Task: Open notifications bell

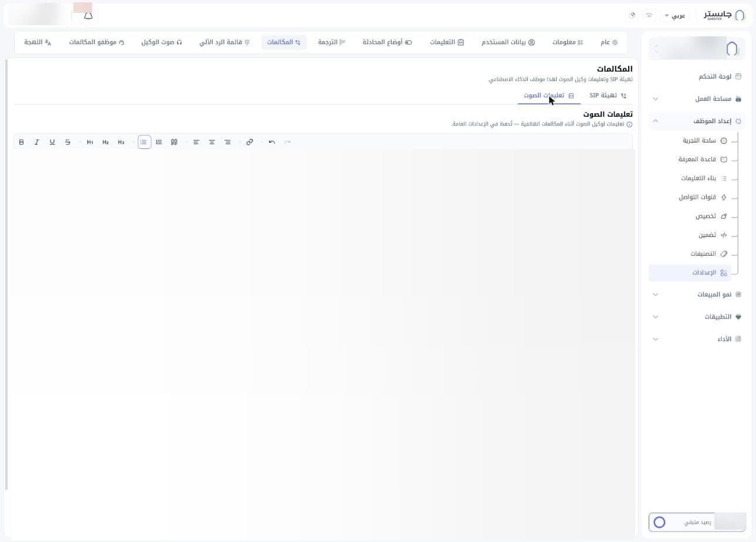Action: coord(89,15)
